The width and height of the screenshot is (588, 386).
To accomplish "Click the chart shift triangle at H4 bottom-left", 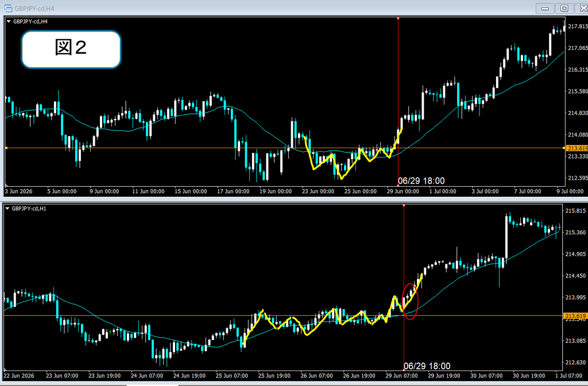I will click(6, 184).
